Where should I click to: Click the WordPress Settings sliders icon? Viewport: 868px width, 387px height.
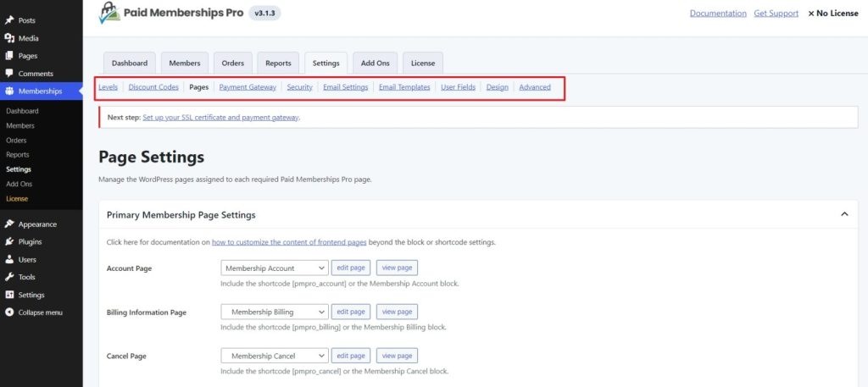(8, 295)
